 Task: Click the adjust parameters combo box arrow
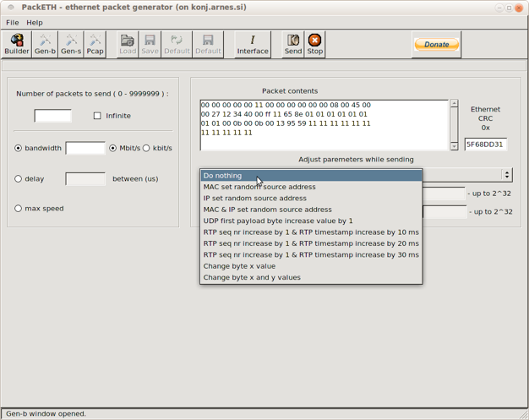click(x=507, y=175)
